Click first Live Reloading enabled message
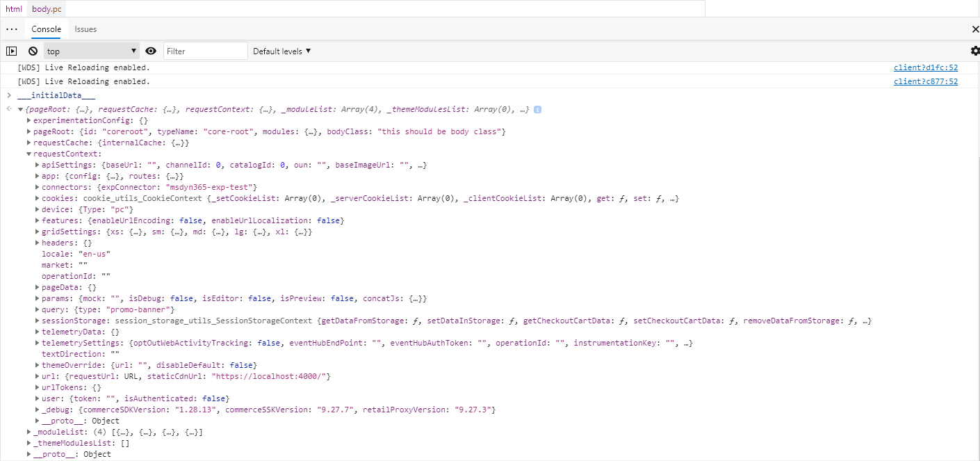Image resolution: width=980 pixels, height=461 pixels. pyautogui.click(x=83, y=67)
